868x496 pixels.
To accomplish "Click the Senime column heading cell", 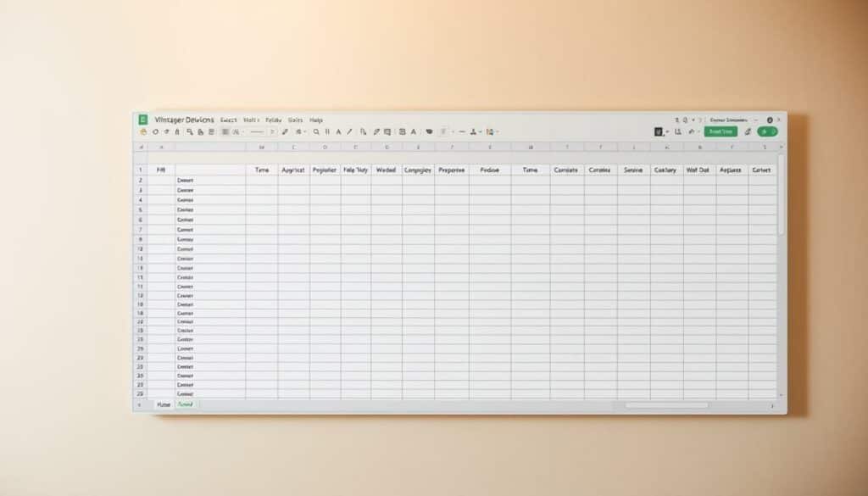I will [x=634, y=170].
